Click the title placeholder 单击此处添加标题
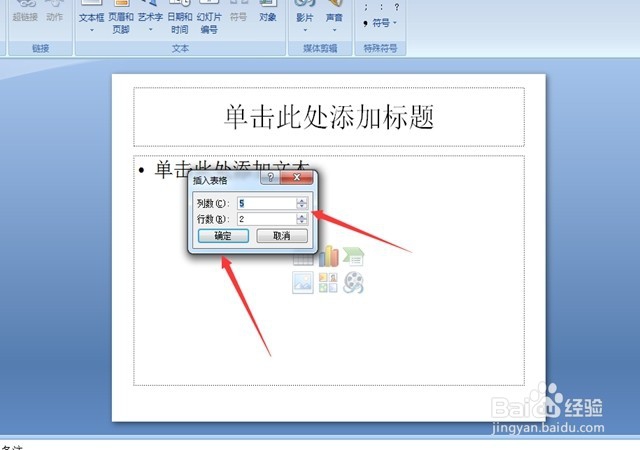640x450 pixels. pyautogui.click(x=329, y=117)
